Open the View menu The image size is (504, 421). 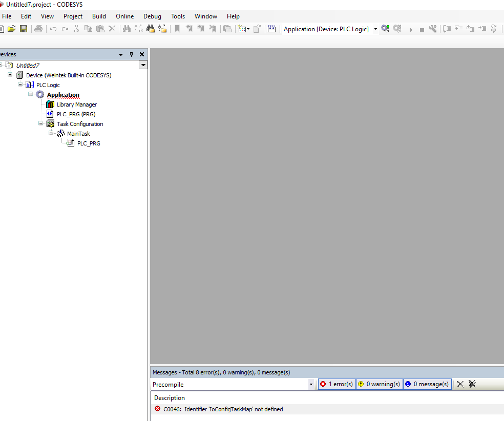click(x=47, y=16)
